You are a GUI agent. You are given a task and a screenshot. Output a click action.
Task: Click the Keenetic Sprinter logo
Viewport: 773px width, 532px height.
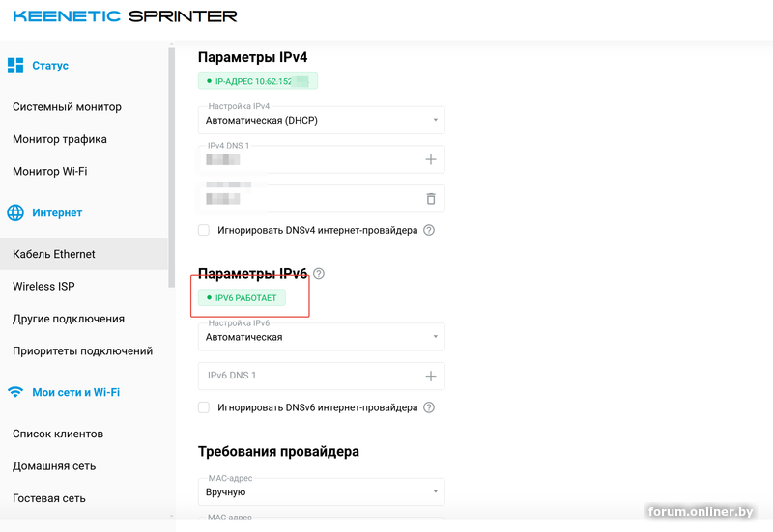click(x=125, y=16)
